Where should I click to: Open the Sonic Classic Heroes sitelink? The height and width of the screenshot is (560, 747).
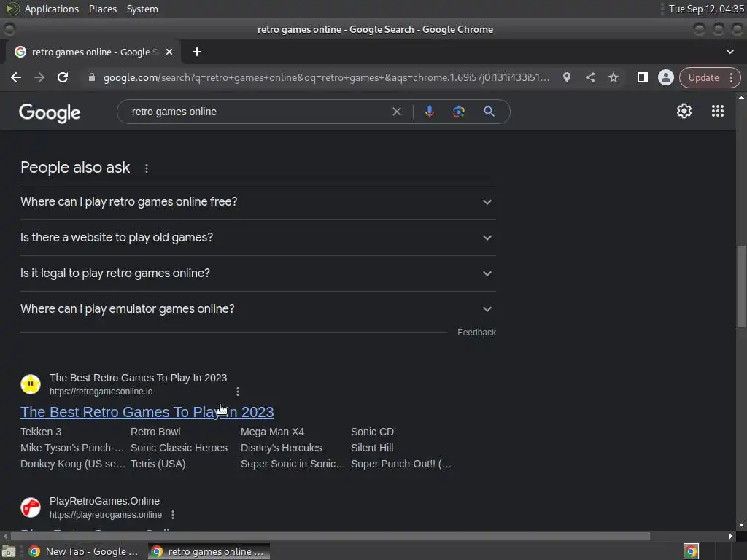coord(179,448)
